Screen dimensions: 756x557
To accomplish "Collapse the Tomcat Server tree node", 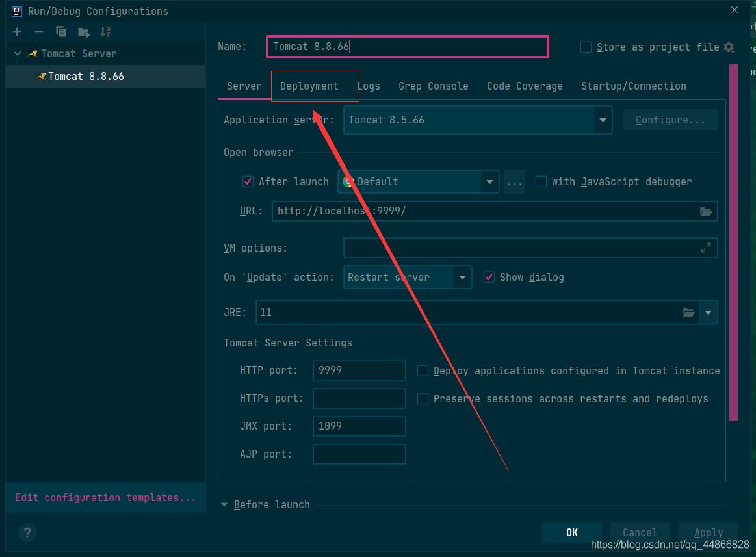I will 18,53.
